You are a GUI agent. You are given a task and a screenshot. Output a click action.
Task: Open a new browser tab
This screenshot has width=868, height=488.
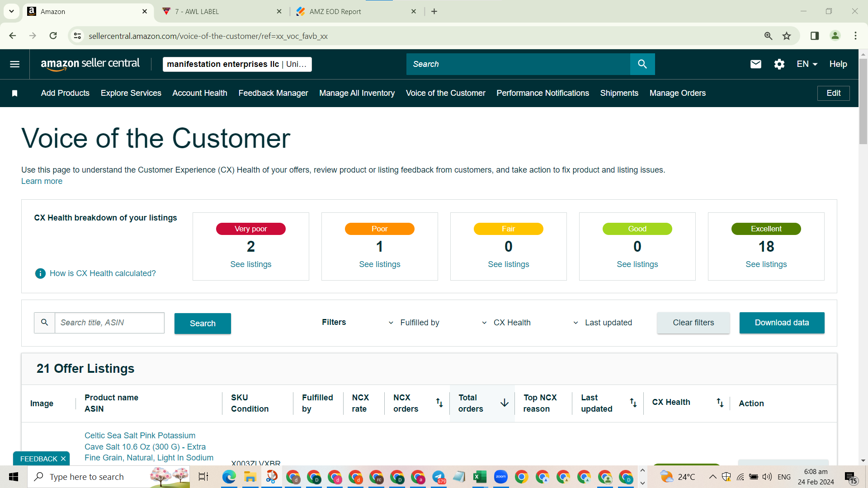(x=434, y=11)
